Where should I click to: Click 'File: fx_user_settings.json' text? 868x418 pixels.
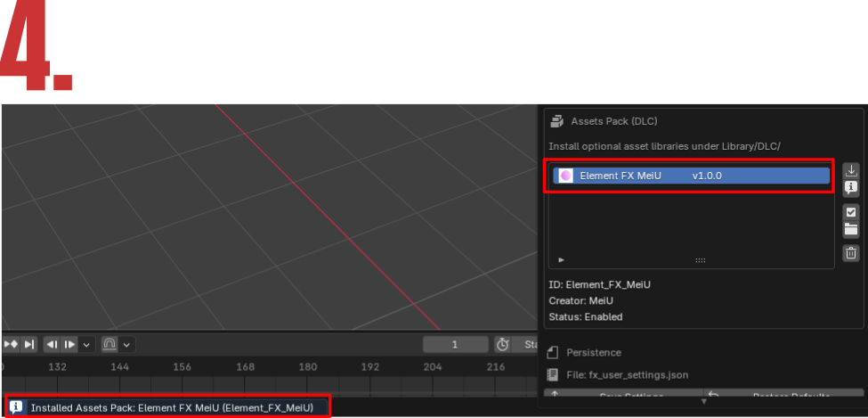[x=628, y=375]
